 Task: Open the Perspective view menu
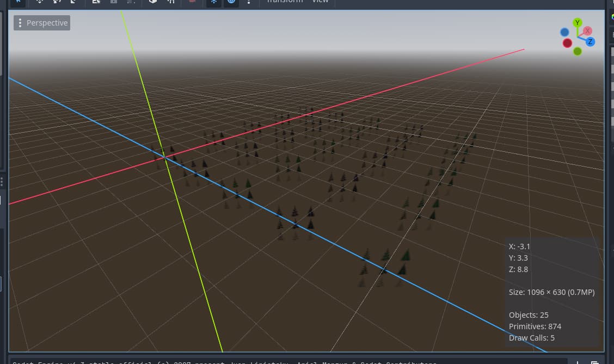[x=42, y=23]
